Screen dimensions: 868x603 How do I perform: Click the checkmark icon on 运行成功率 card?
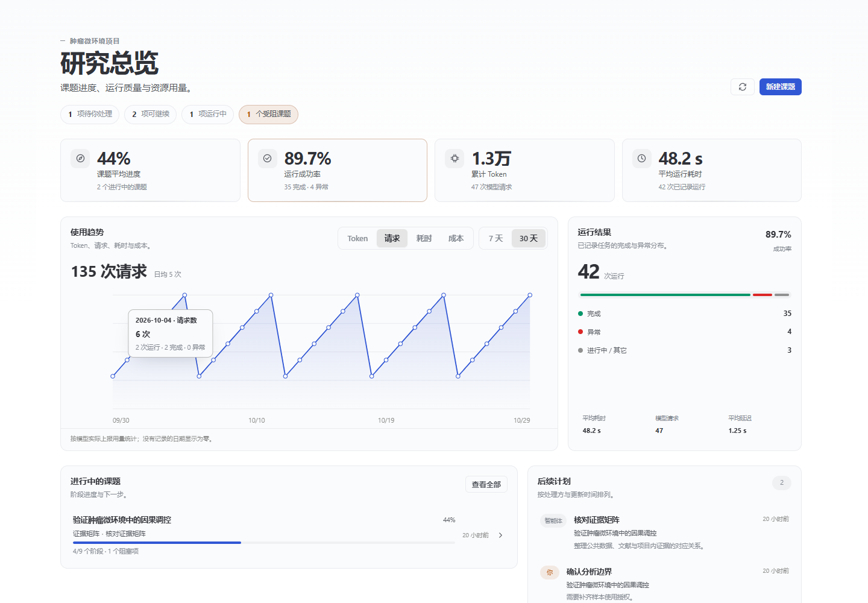(x=268, y=159)
